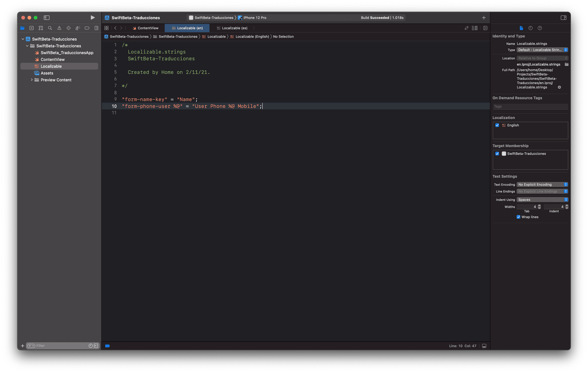Add a new file with bottom-left plus
Screen dimensions: 588x373
(x=23, y=346)
